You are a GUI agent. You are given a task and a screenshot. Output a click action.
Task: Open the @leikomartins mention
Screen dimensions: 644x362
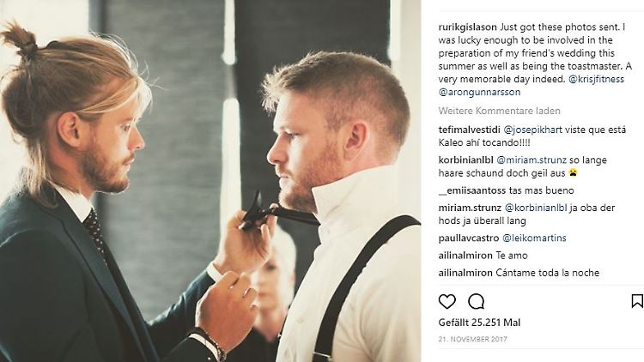pos(534,238)
